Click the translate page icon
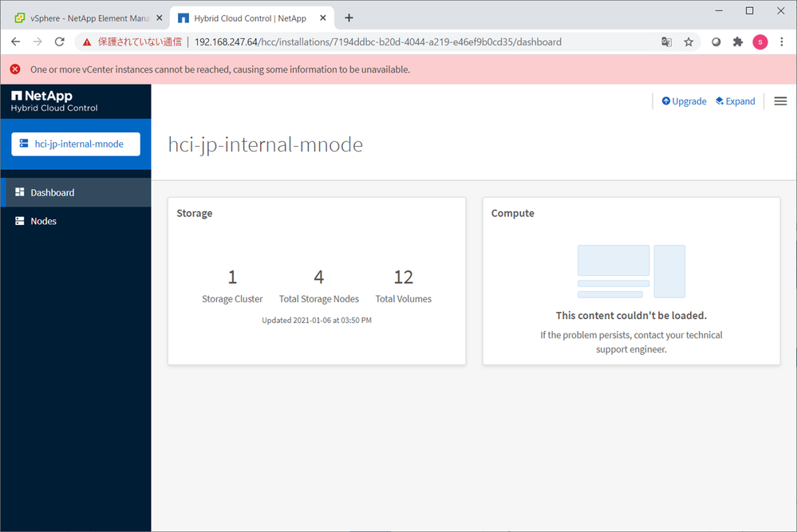The width and height of the screenshot is (797, 532). click(x=666, y=42)
